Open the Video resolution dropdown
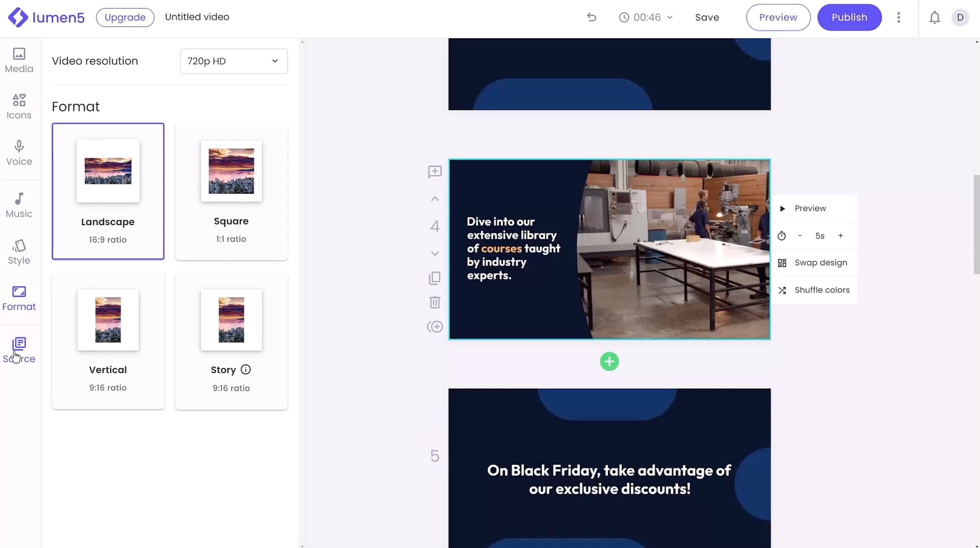Screen dimensions: 980x548 233,61
